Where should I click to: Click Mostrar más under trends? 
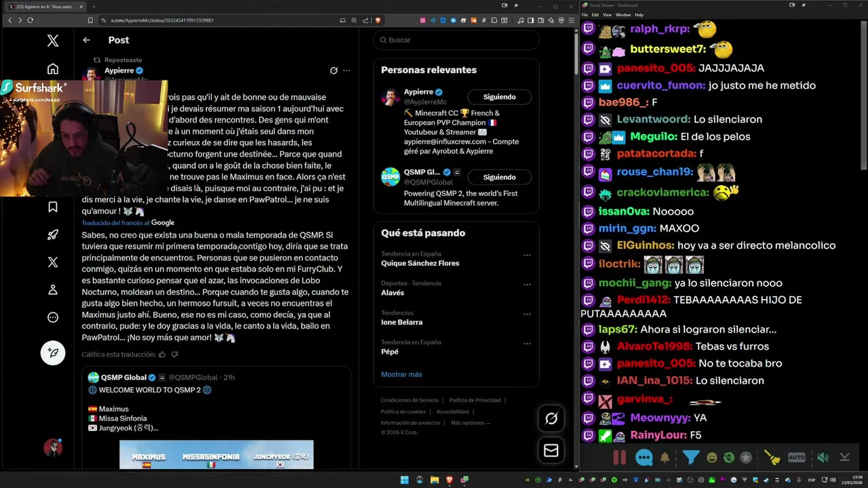click(401, 374)
